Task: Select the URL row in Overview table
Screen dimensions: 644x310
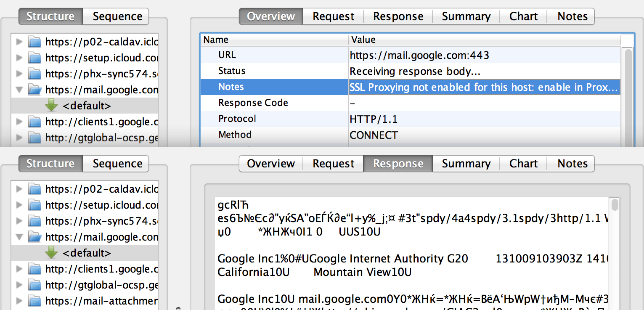Action: tap(411, 55)
